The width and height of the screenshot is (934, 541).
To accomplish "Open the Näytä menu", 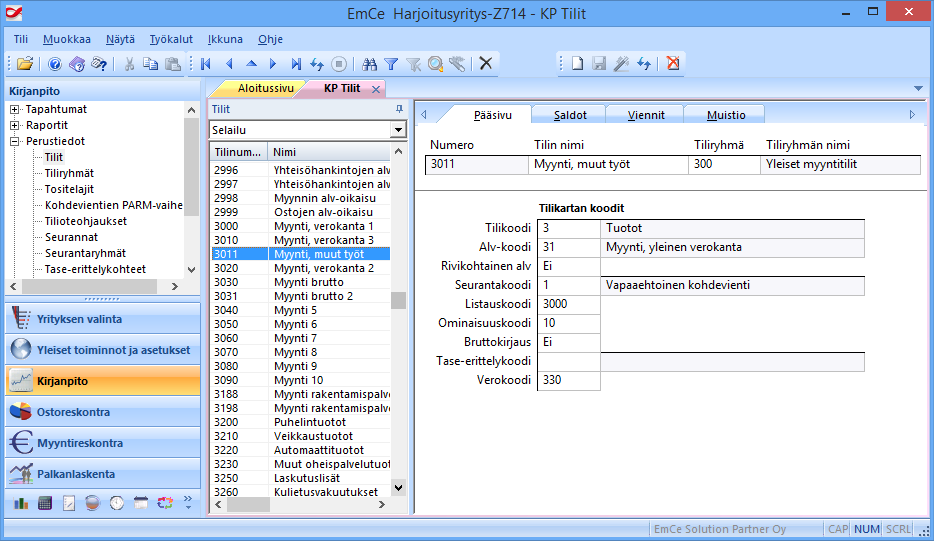I will coord(120,39).
